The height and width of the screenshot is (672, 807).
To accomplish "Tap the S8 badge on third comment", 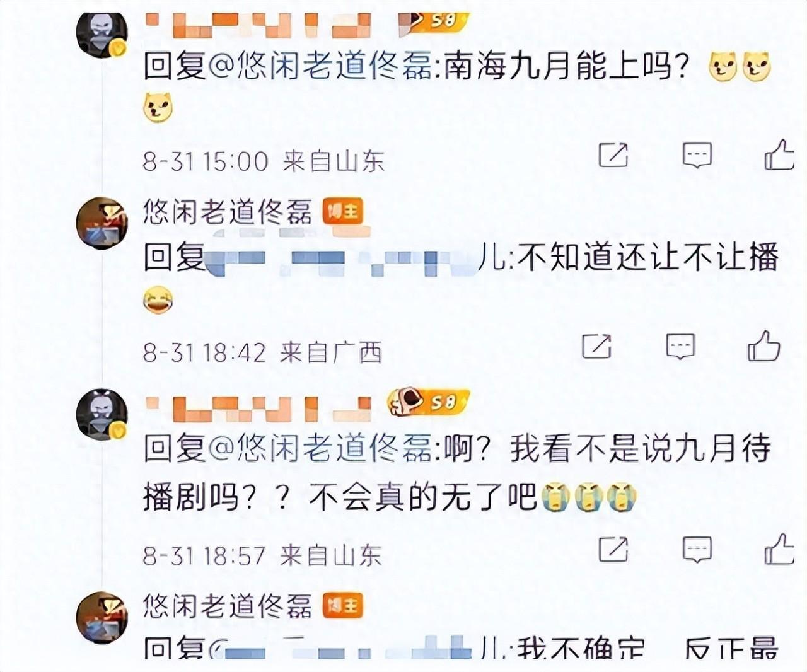I will [x=429, y=400].
